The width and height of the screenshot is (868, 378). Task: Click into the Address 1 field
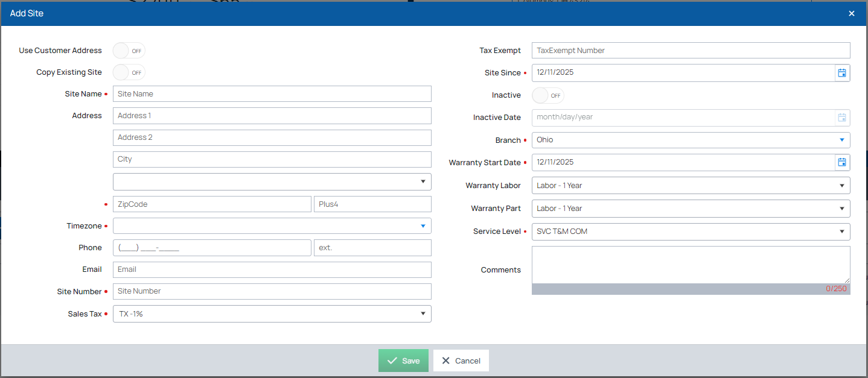point(272,116)
